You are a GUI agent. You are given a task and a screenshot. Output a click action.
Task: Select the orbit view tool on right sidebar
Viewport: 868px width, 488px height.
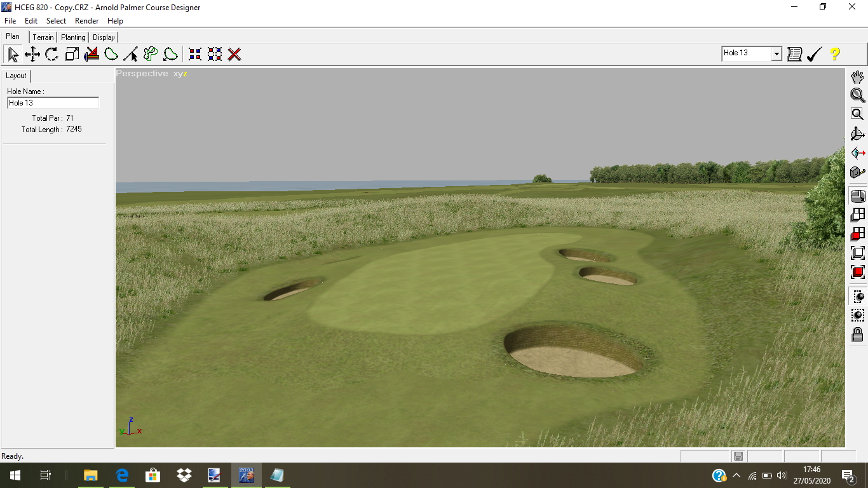coord(857,133)
